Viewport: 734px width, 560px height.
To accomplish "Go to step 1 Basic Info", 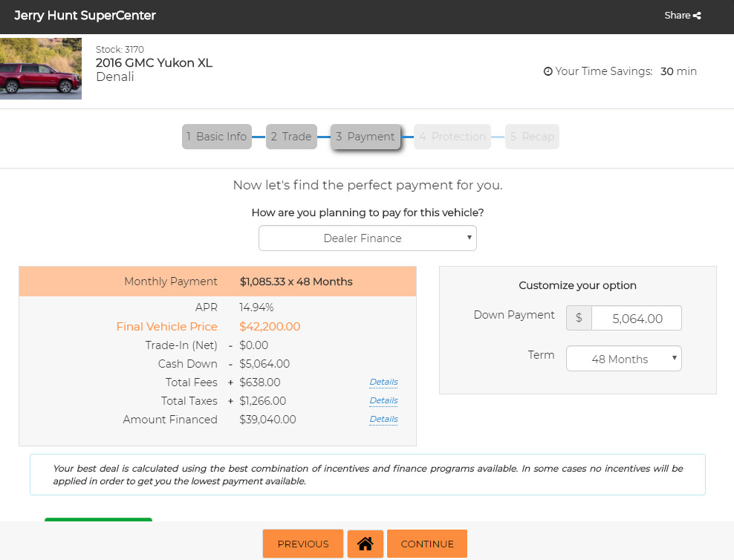I will click(x=216, y=137).
